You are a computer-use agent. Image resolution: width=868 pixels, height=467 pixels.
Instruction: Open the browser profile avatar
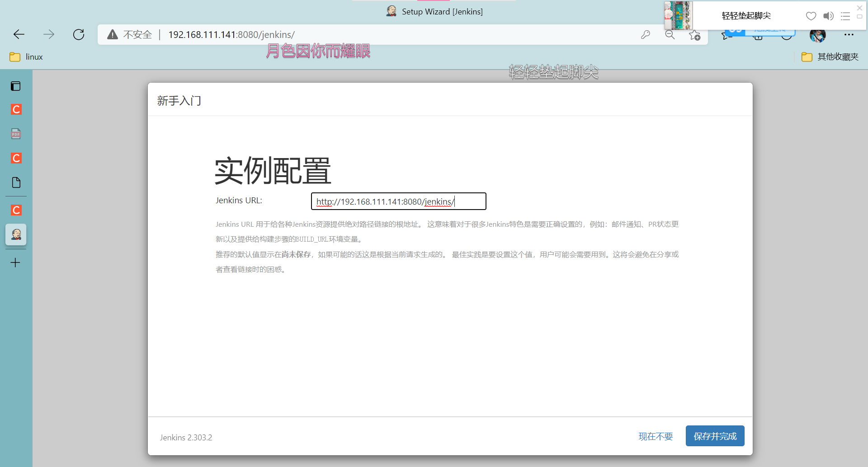(x=818, y=35)
